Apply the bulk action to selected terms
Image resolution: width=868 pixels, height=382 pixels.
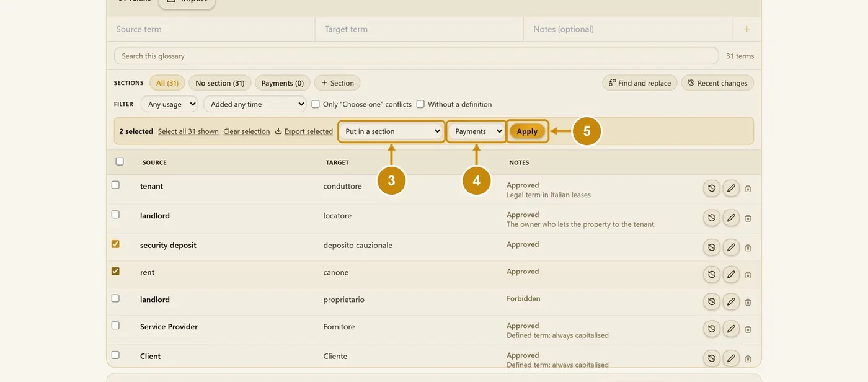(527, 131)
